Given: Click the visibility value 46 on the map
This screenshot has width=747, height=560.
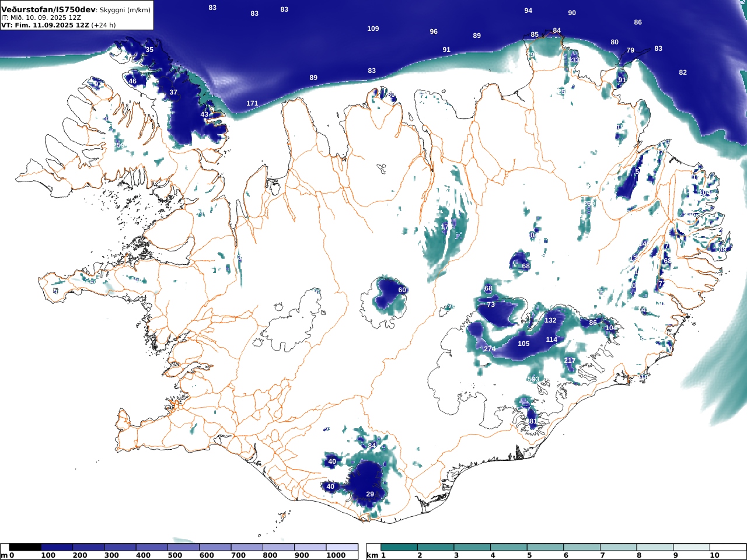Looking at the screenshot, I should click(132, 81).
